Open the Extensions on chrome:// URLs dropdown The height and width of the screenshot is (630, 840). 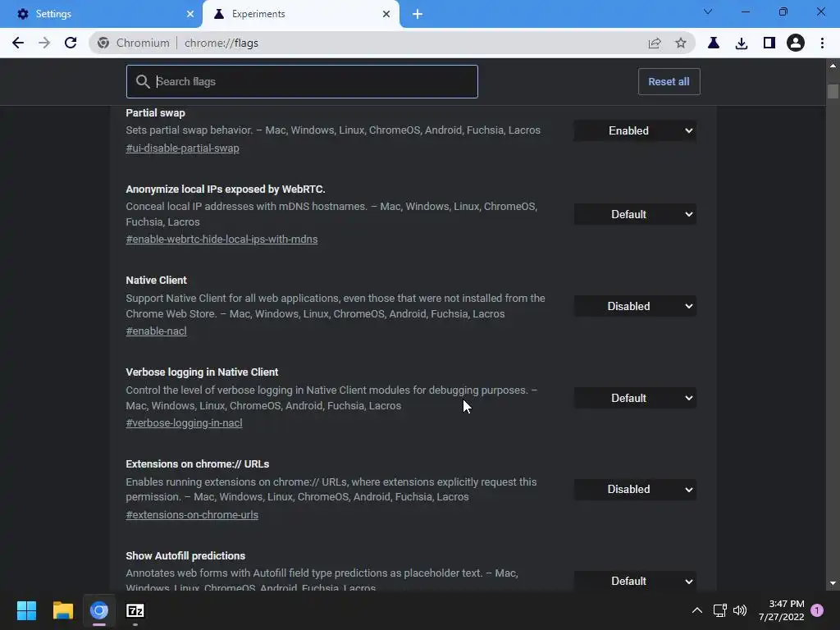(635, 490)
